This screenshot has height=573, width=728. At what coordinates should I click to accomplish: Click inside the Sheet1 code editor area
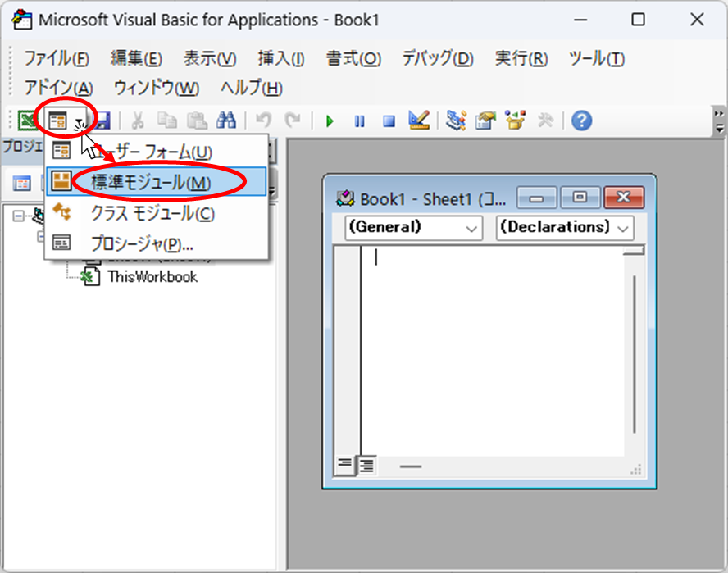[492, 351]
